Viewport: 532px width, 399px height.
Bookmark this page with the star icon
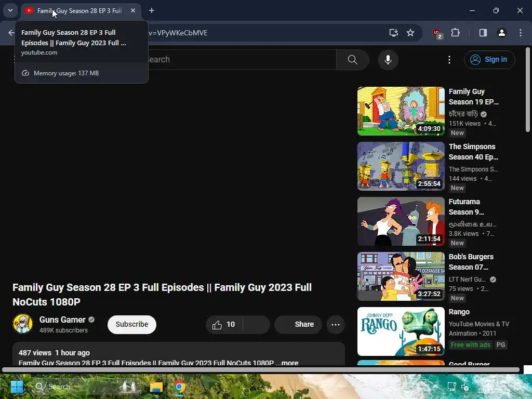tap(410, 33)
